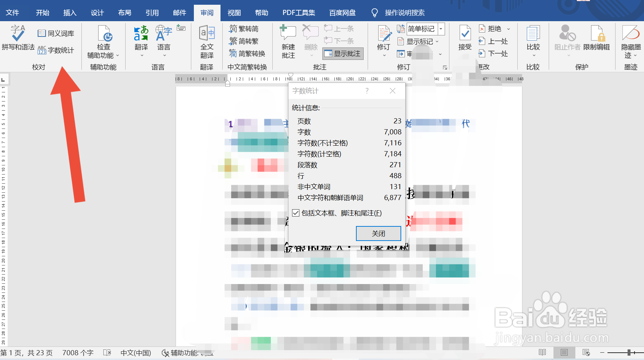Open the 文件 menu

tap(13, 12)
